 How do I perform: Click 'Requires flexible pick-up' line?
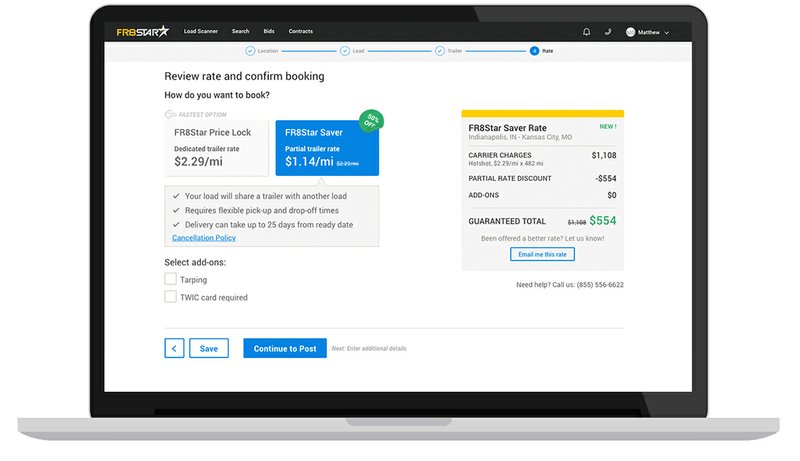click(x=262, y=210)
